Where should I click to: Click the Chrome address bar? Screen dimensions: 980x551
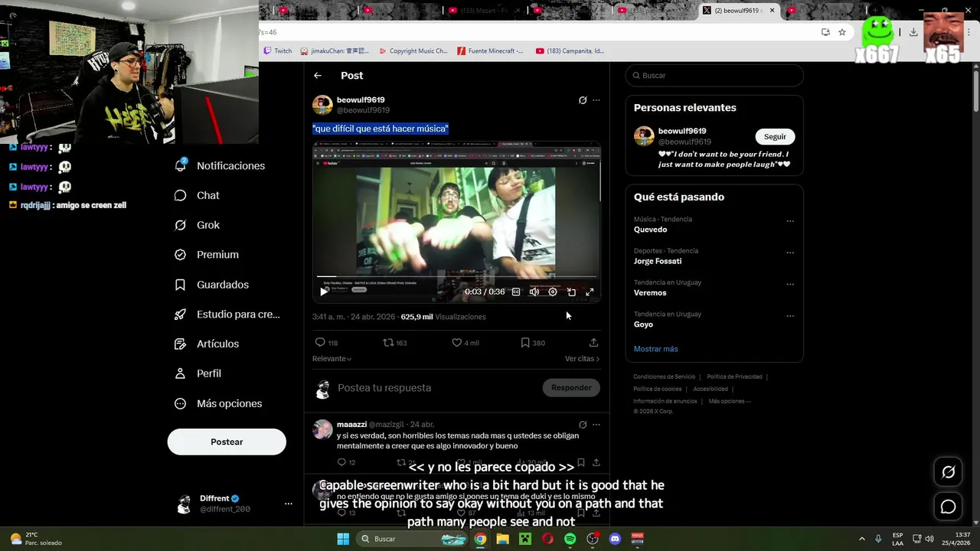click(x=536, y=32)
